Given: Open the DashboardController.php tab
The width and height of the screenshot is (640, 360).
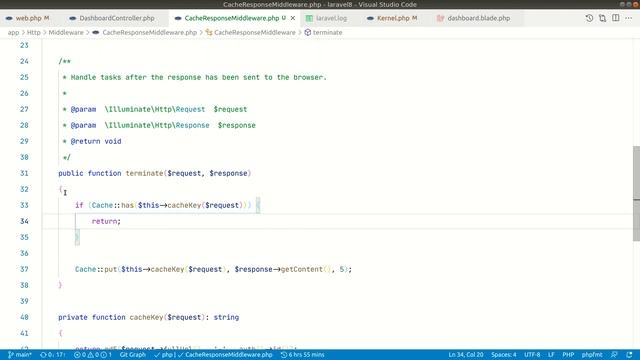Looking at the screenshot, I should 117,18.
